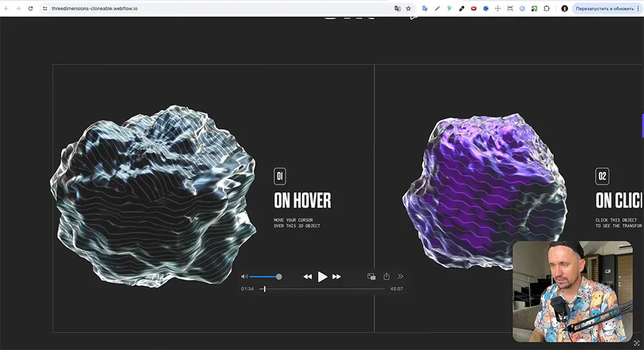644x350 pixels.
Task: Go back with the browser back arrow
Action: (x=6, y=8)
